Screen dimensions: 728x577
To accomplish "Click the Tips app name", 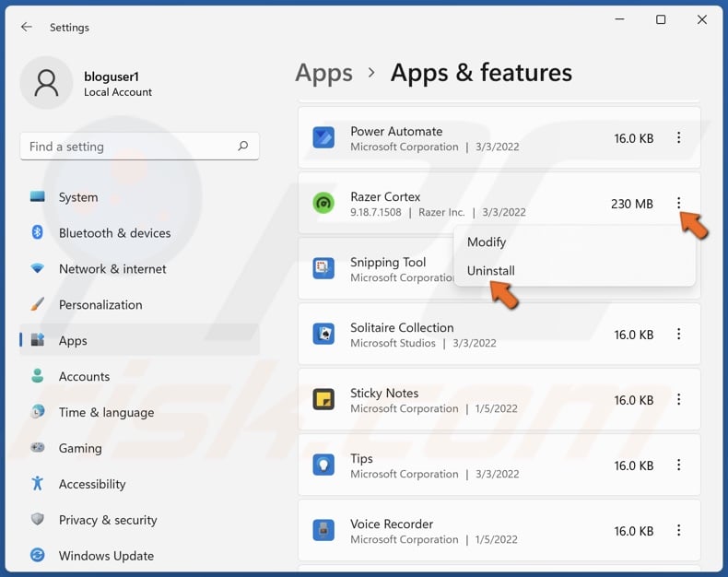I will 361,458.
